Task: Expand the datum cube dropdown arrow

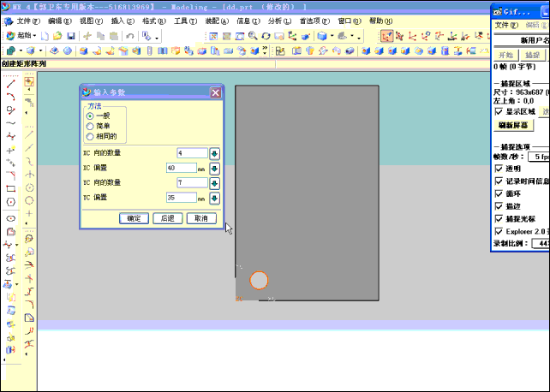Action: click(40, 51)
